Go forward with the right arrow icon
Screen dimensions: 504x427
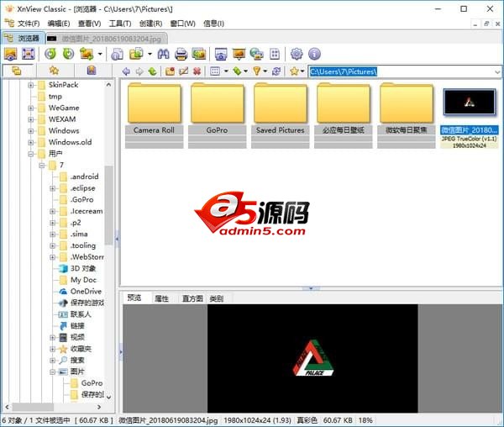pyautogui.click(x=139, y=71)
